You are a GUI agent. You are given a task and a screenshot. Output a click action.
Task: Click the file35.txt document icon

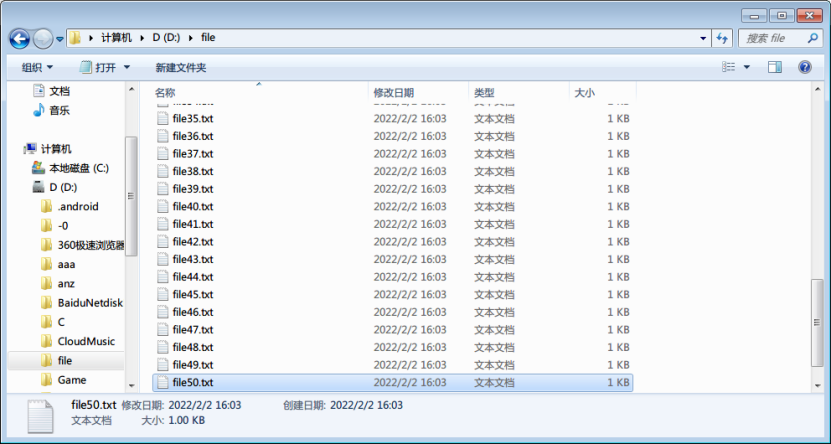163,119
